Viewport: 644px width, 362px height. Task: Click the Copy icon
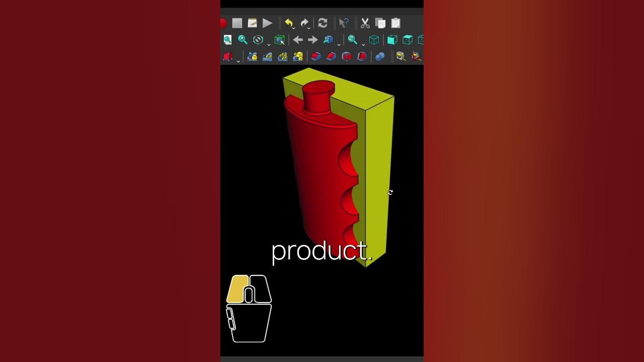tap(380, 23)
